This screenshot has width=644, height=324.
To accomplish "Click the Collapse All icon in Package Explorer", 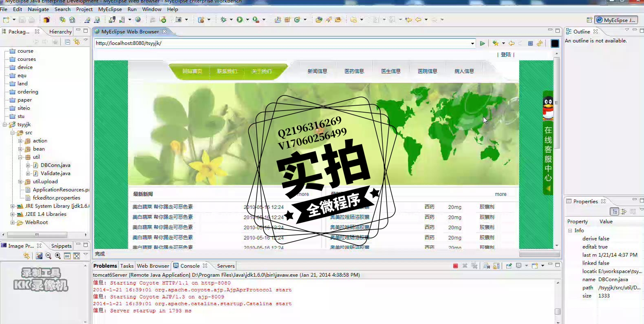I will click(68, 42).
